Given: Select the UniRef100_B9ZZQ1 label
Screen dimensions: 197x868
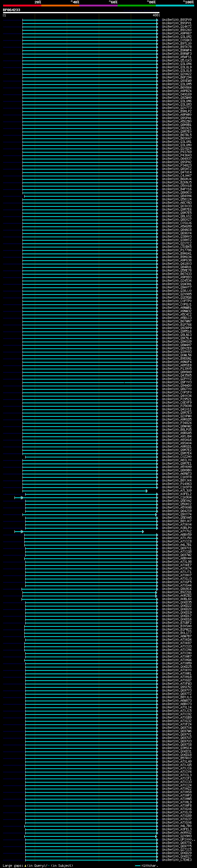Looking at the screenshot, I should pyautogui.click(x=177, y=592).
